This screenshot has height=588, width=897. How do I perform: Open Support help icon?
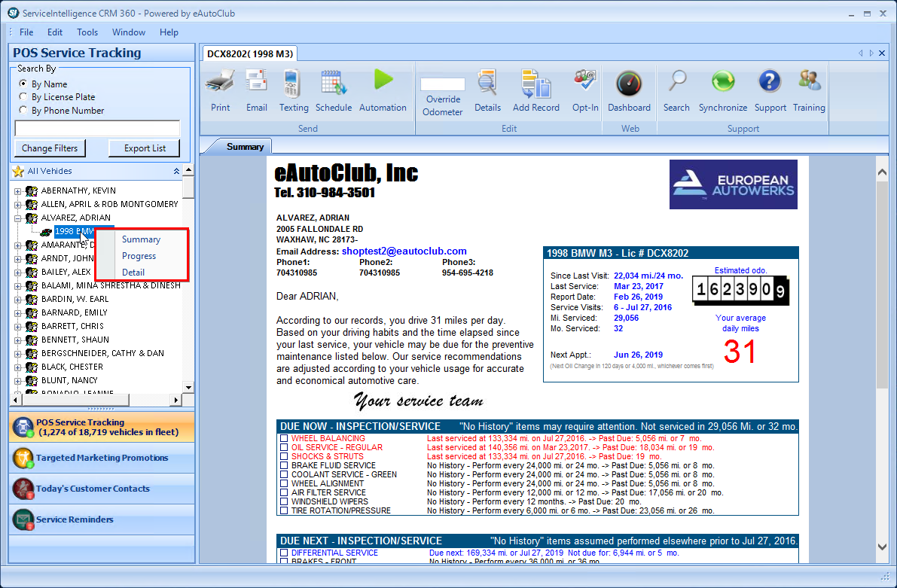(770, 81)
